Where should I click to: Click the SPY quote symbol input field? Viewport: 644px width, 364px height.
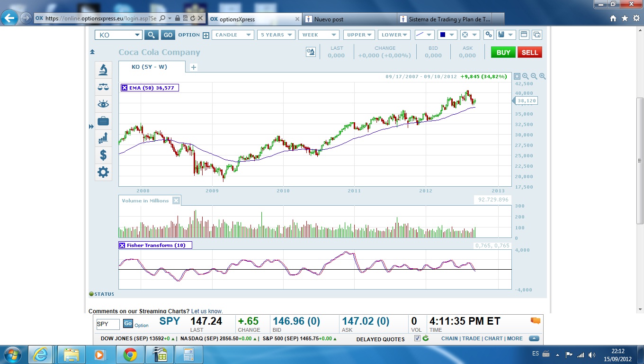click(x=108, y=324)
